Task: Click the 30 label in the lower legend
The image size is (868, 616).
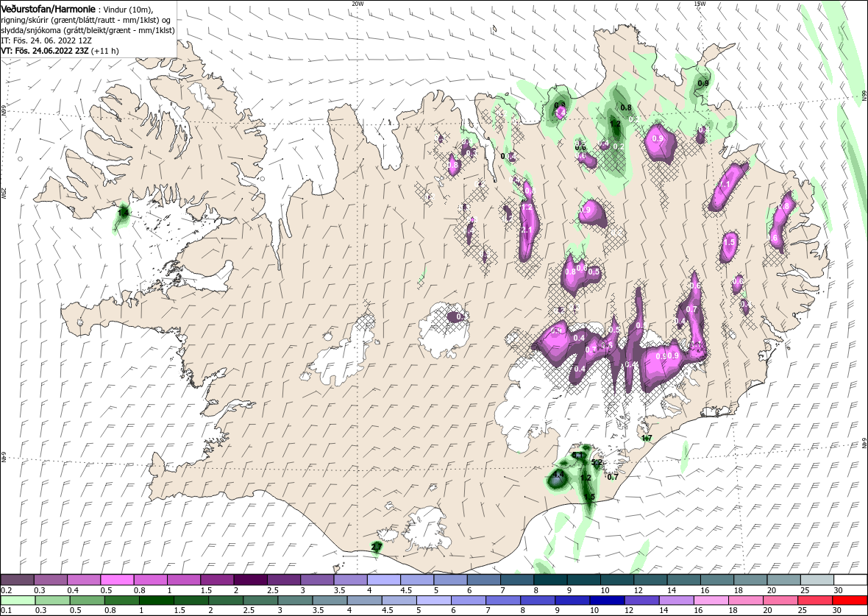Action: (837, 611)
